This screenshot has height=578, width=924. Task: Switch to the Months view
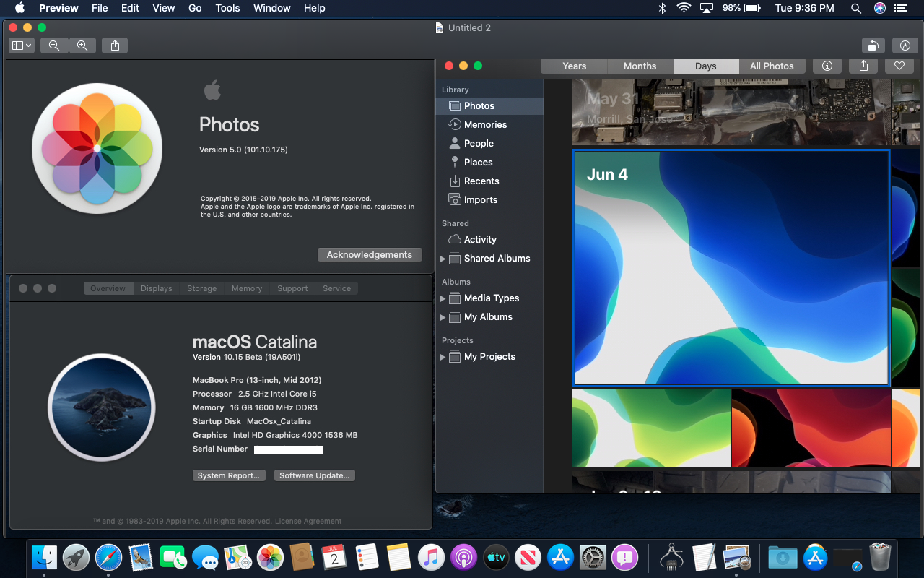click(640, 66)
